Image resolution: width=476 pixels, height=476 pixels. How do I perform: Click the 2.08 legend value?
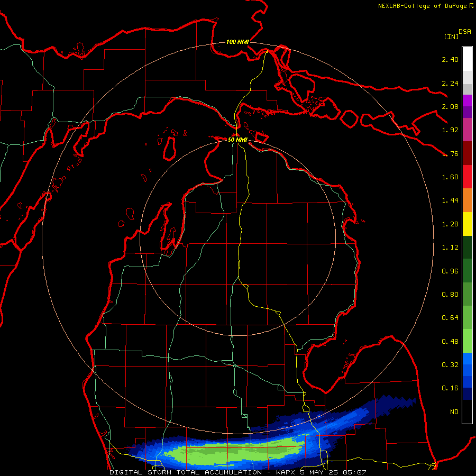pos(450,106)
